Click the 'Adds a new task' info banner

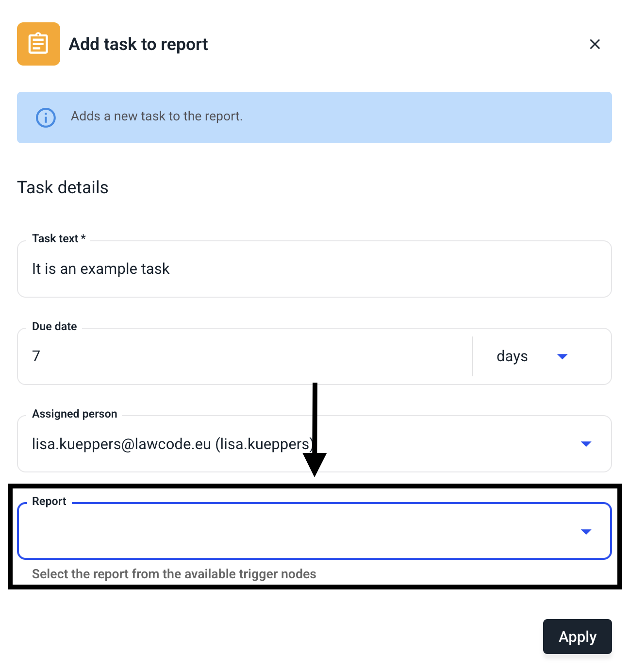(x=315, y=118)
